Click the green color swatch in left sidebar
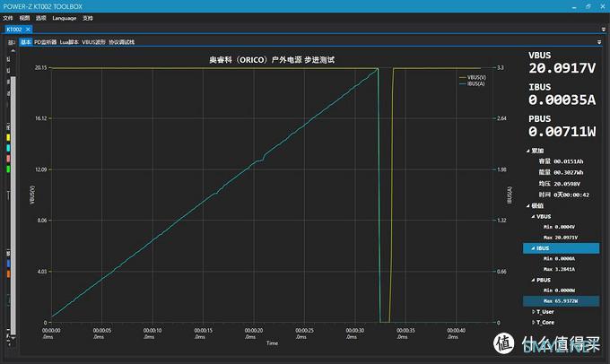 (x=9, y=168)
